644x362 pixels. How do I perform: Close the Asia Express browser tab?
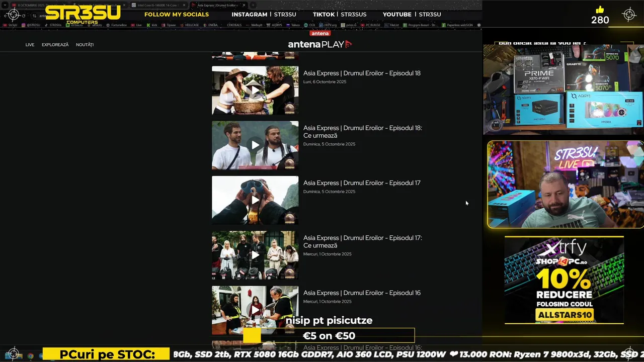pyautogui.click(x=244, y=5)
